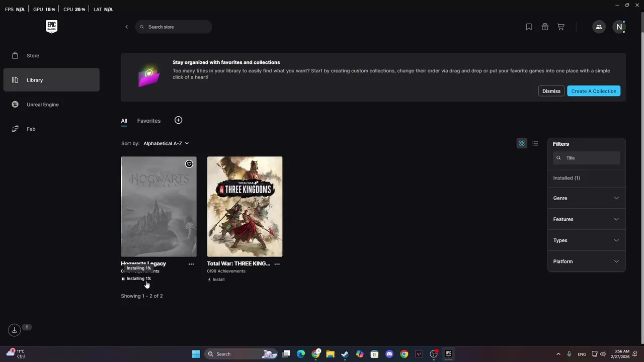
Task: Dismiss the favorites and collections banner
Action: [x=551, y=91]
